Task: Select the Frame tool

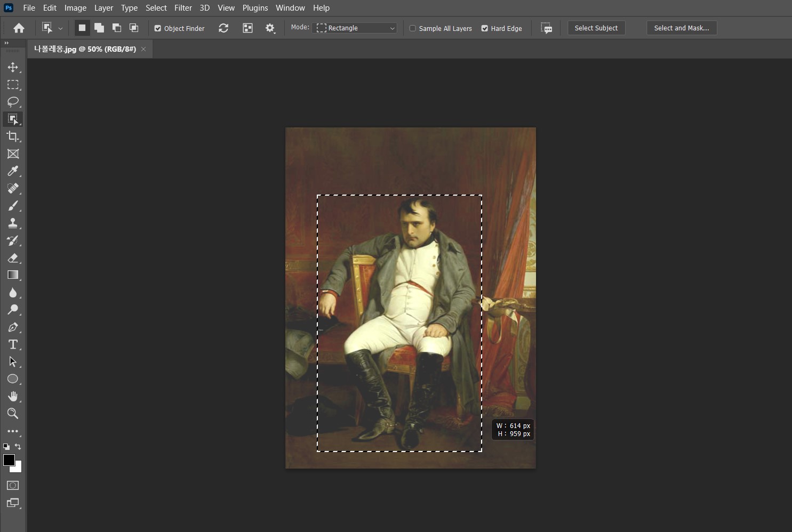Action: pyautogui.click(x=13, y=154)
